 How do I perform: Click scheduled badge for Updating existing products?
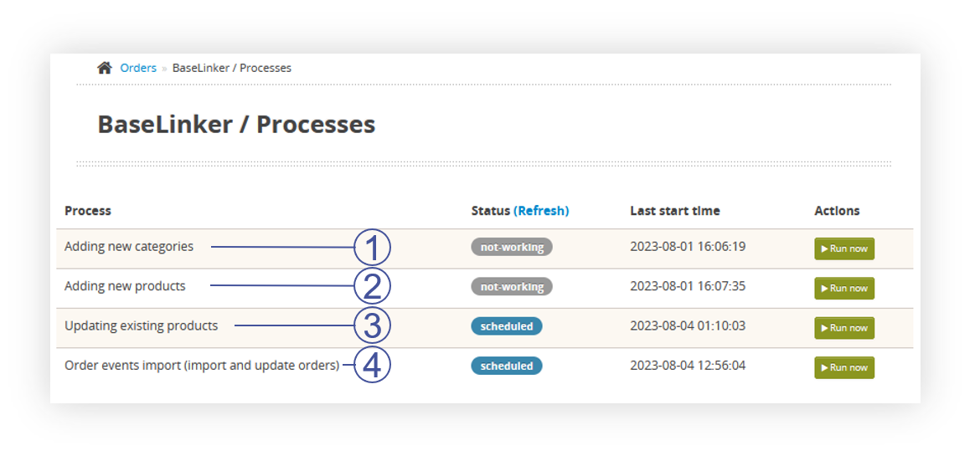click(507, 326)
